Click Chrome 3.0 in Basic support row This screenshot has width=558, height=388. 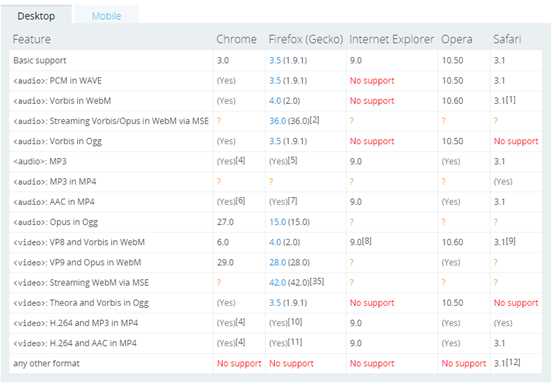(x=223, y=60)
